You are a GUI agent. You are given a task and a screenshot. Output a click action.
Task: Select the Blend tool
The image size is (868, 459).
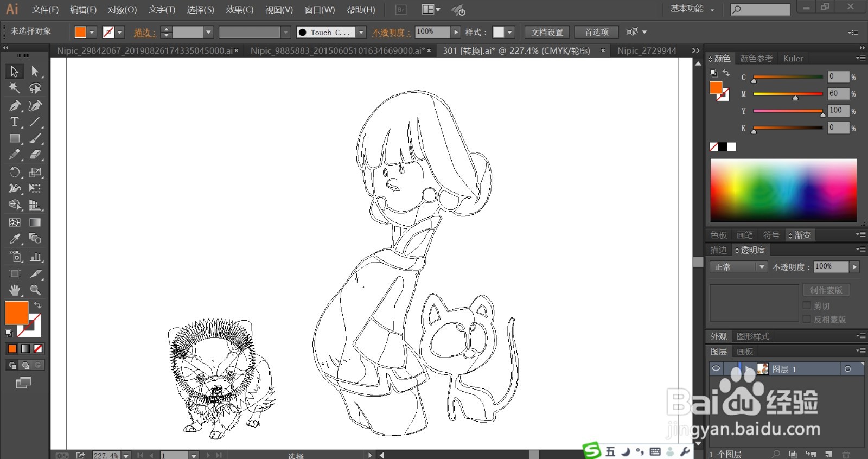35,239
